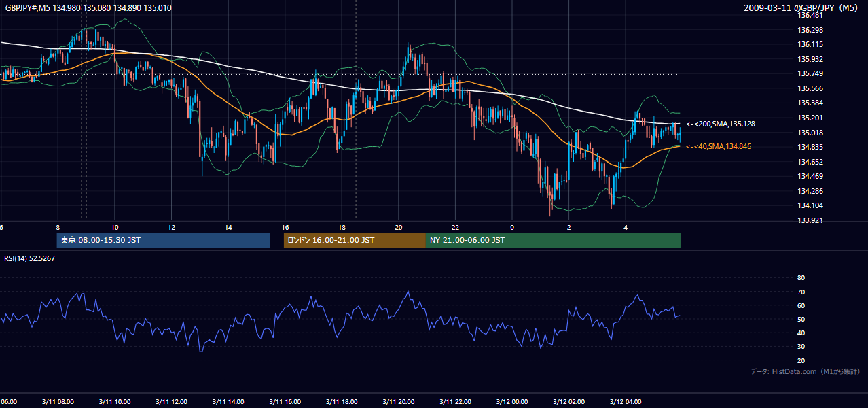
Task: Click the RSI 20 level label
Action: tap(801, 360)
